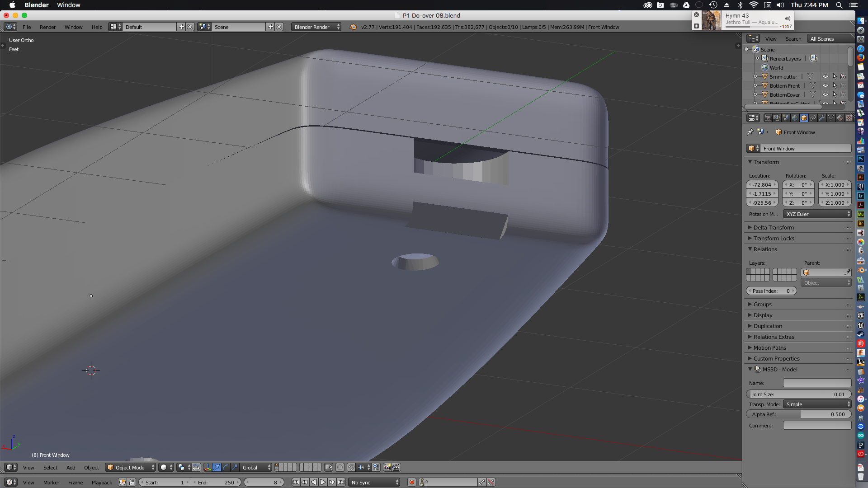Collapse the Scene tree in outliner
868x488 pixels.
point(746,49)
